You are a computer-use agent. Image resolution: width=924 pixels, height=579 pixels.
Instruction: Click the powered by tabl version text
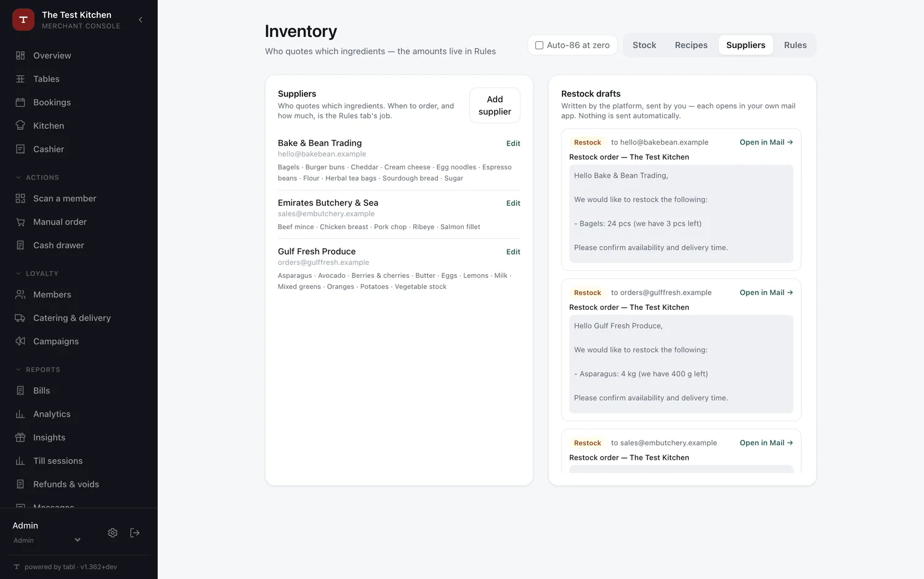(x=71, y=567)
